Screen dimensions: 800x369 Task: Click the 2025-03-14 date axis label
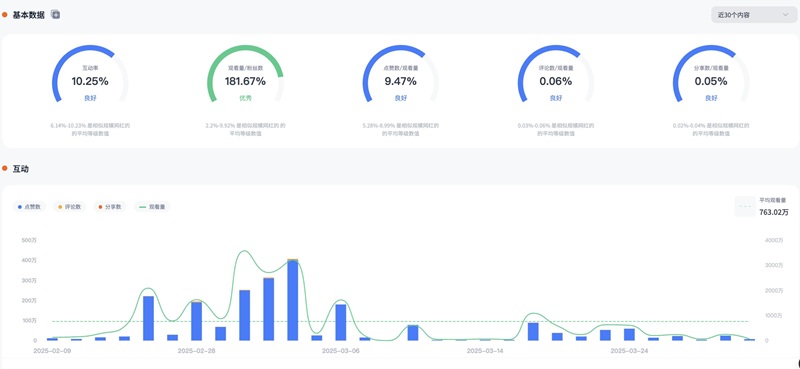point(486,351)
